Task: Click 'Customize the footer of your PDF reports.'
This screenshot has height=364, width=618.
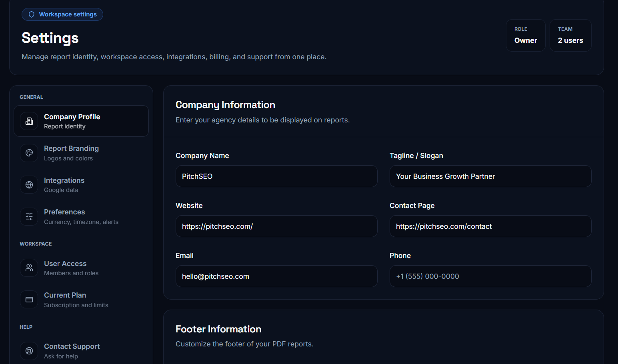Action: point(244,344)
